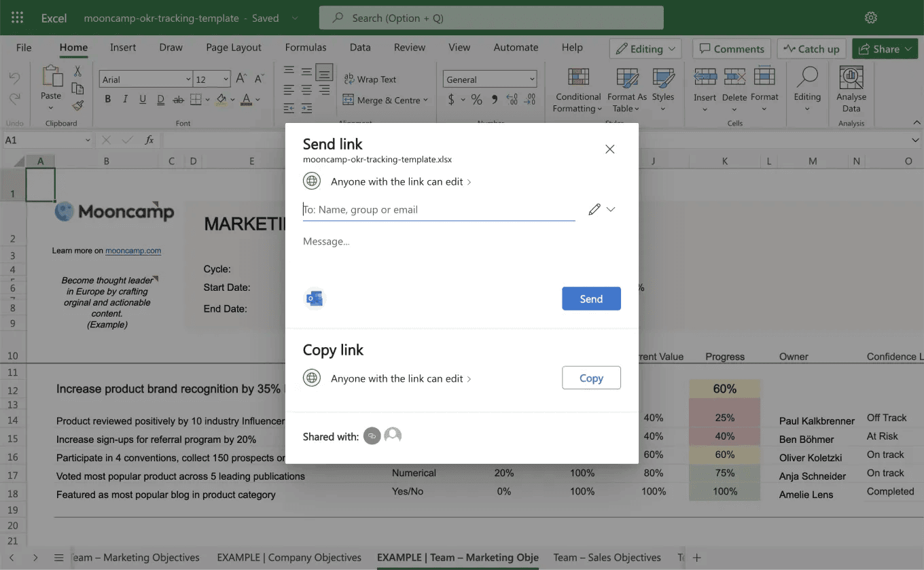Click the Outlook icon in the Send link dialog

point(315,298)
